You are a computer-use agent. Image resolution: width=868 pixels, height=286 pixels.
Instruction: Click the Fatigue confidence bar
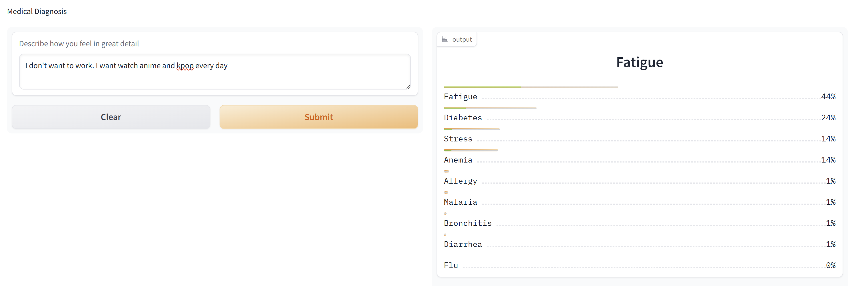pyautogui.click(x=531, y=87)
